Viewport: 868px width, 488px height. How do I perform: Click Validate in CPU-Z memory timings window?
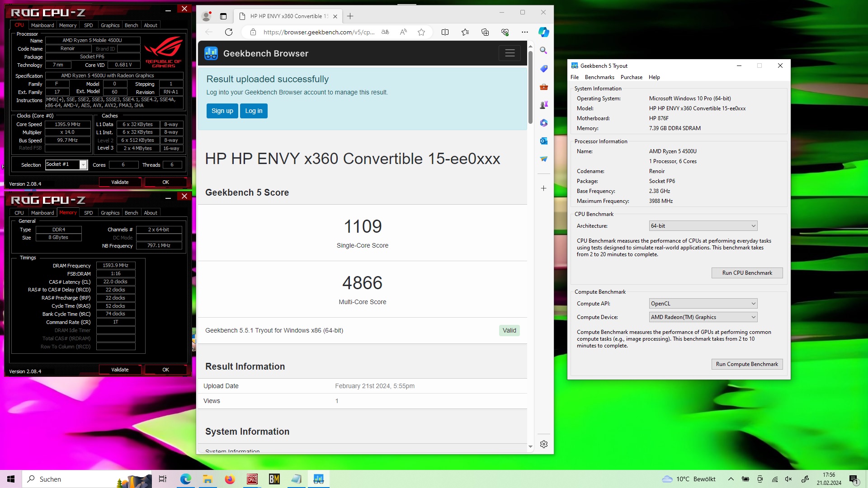120,370
